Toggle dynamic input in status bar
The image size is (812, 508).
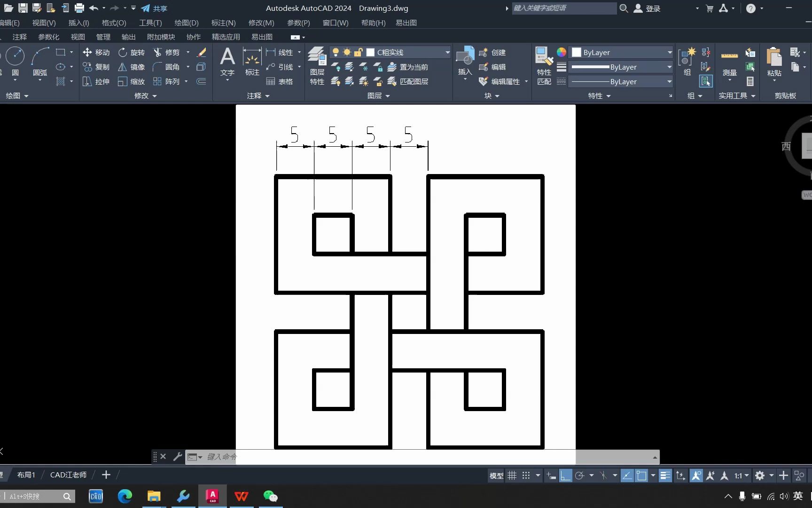point(551,476)
